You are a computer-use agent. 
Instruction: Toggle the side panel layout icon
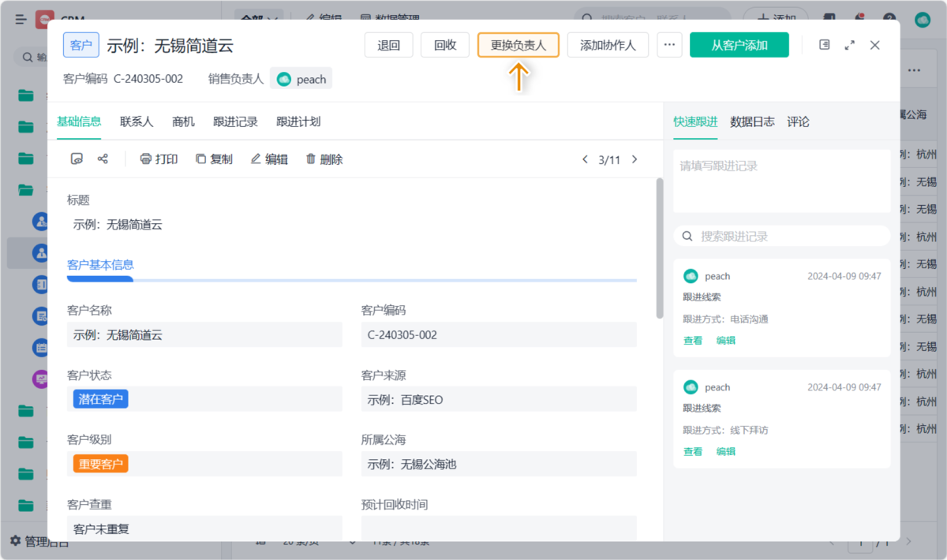click(x=825, y=45)
